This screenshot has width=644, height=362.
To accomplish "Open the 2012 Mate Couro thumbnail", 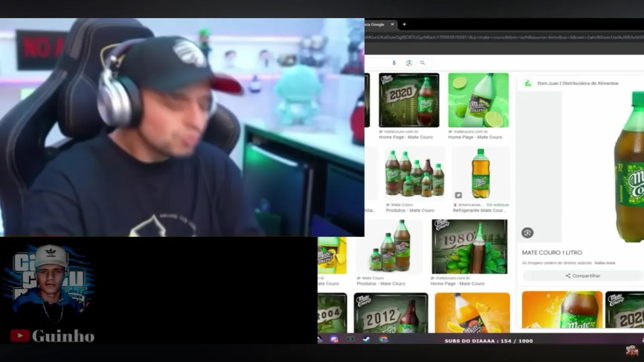I will point(391,313).
